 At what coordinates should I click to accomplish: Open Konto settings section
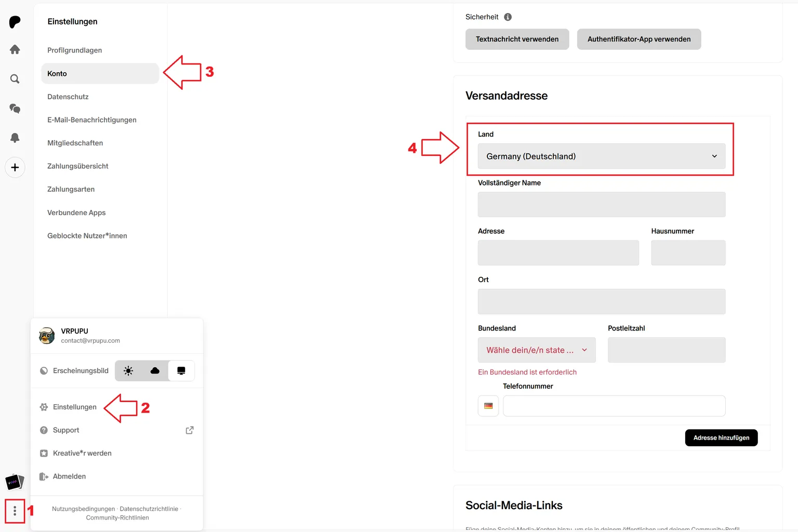tap(100, 74)
